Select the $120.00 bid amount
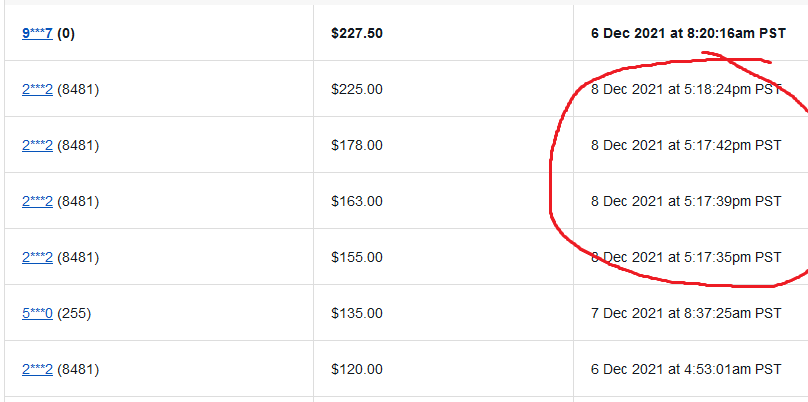The width and height of the screenshot is (808, 402). 356,369
